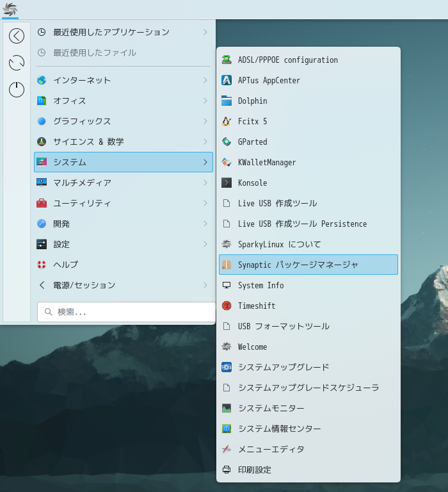Click the search magnifier icon
Screen dimensions: 448x492
pyautogui.click(x=48, y=312)
